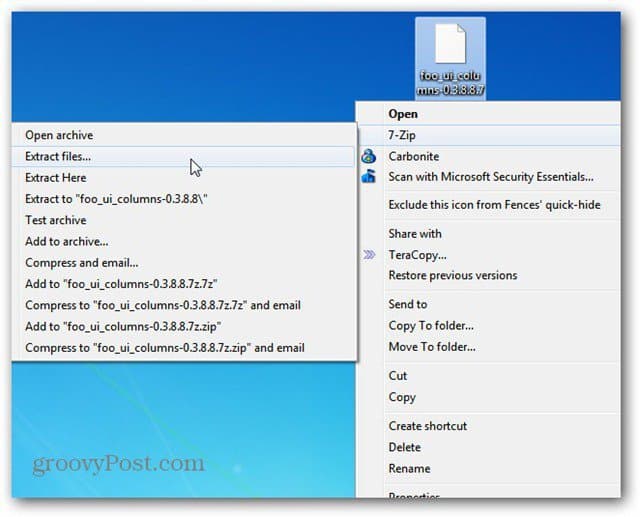The height and width of the screenshot is (517, 640).
Task: Click the Microsoft Security Essentials scan icon
Action: (x=369, y=177)
